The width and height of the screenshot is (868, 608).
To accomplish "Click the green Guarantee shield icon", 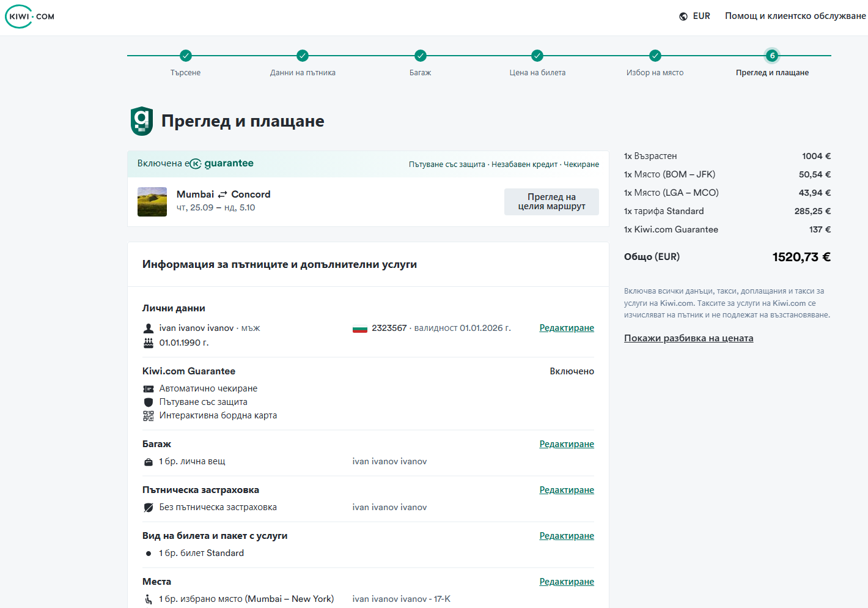I will click(x=142, y=121).
